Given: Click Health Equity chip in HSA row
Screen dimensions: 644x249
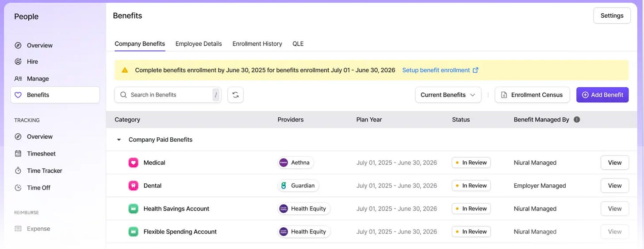Looking at the screenshot, I should pos(304,209).
